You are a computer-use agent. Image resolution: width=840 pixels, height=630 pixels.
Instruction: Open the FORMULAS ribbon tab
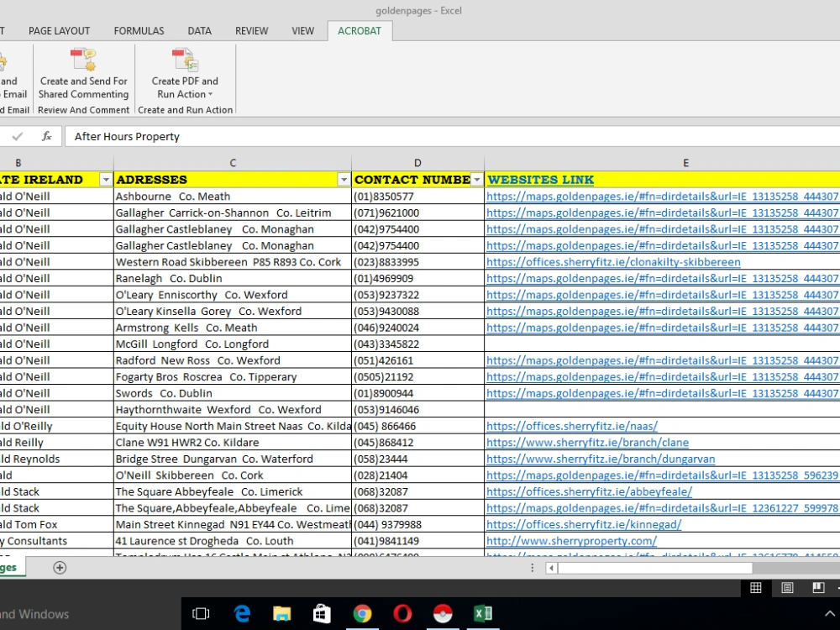[x=139, y=31]
